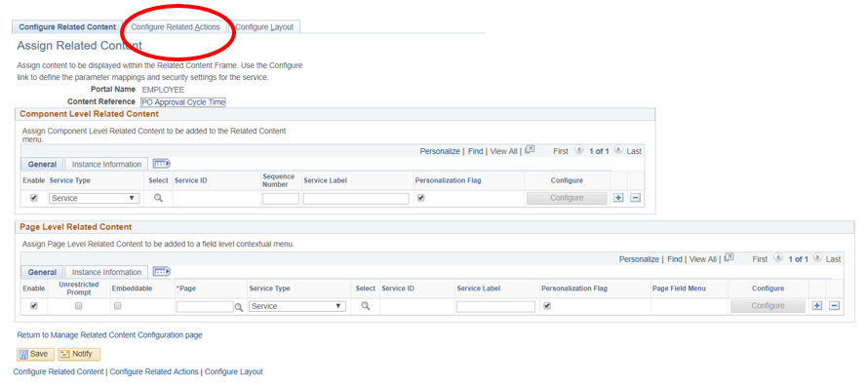This screenshot has width=868, height=386.
Task: Click bottom Configure Layout link
Action: click(x=234, y=371)
